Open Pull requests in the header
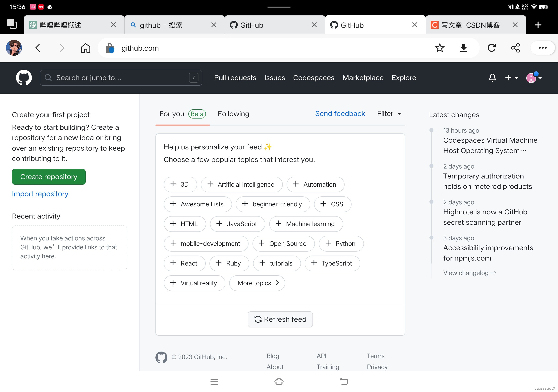Image resolution: width=558 pixels, height=392 pixels. click(x=235, y=78)
